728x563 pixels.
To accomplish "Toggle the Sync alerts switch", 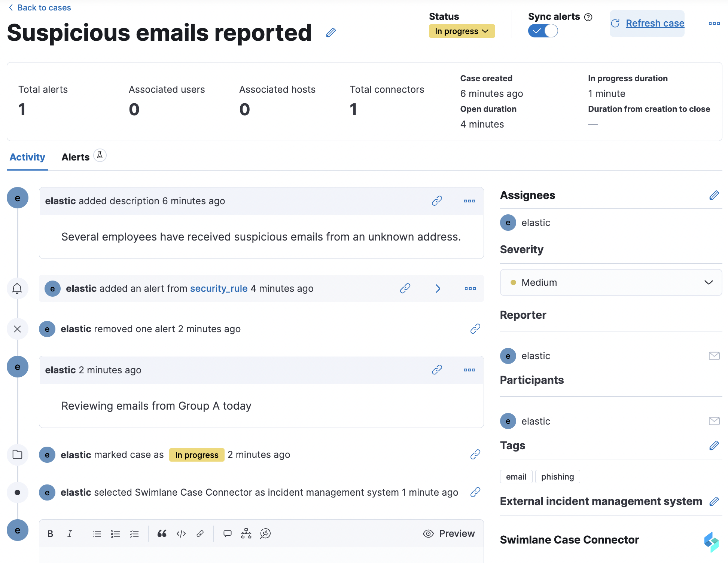I will 543,31.
